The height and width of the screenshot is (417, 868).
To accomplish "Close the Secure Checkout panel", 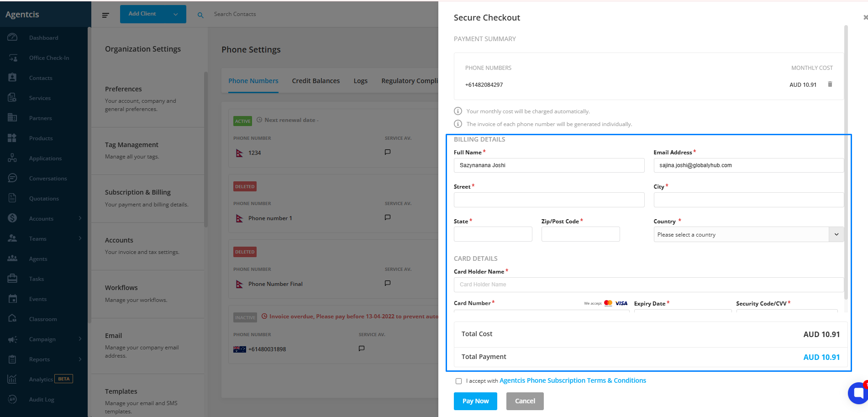I will coord(865,17).
